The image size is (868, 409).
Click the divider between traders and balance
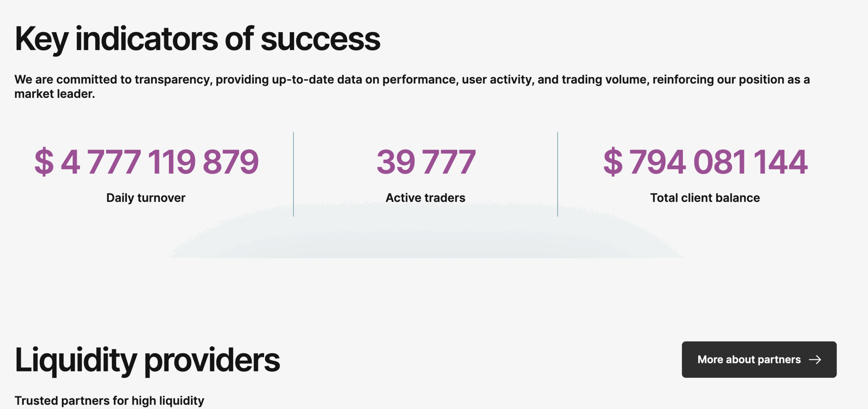[x=557, y=174]
